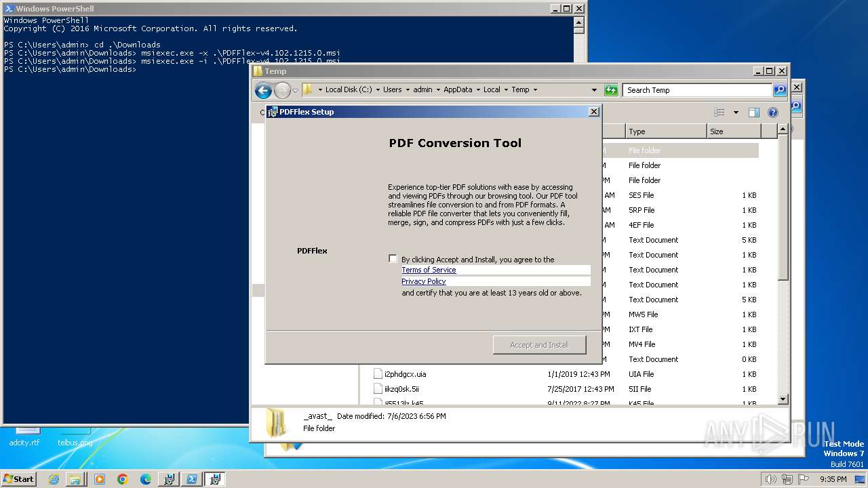Select Temp in the address breadcrumb
Viewport: 868px width, 488px height.
coord(520,89)
